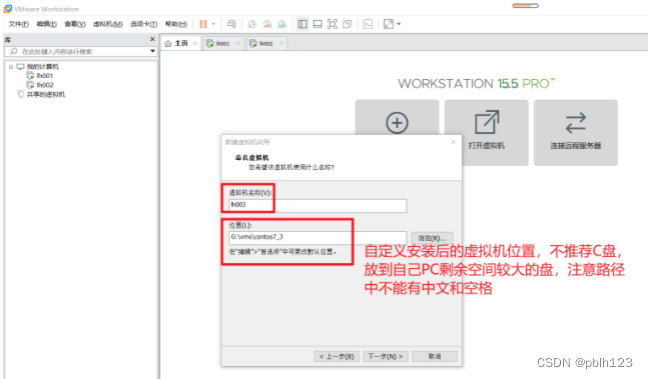Click the 虚拟机名称 input with lh003
The image size is (648, 379).
pos(317,205)
